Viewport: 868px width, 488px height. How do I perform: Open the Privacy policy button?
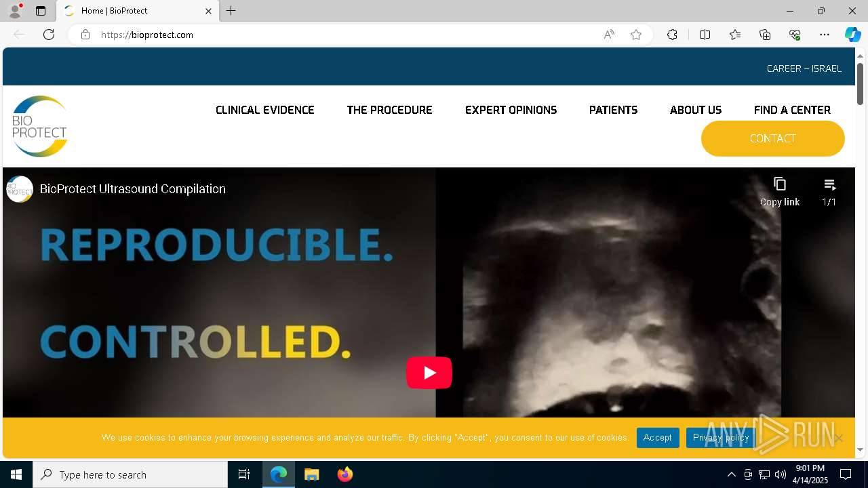click(721, 438)
